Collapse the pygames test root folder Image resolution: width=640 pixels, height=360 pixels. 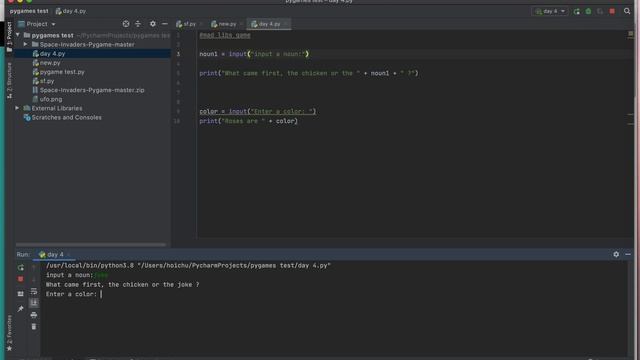point(18,35)
